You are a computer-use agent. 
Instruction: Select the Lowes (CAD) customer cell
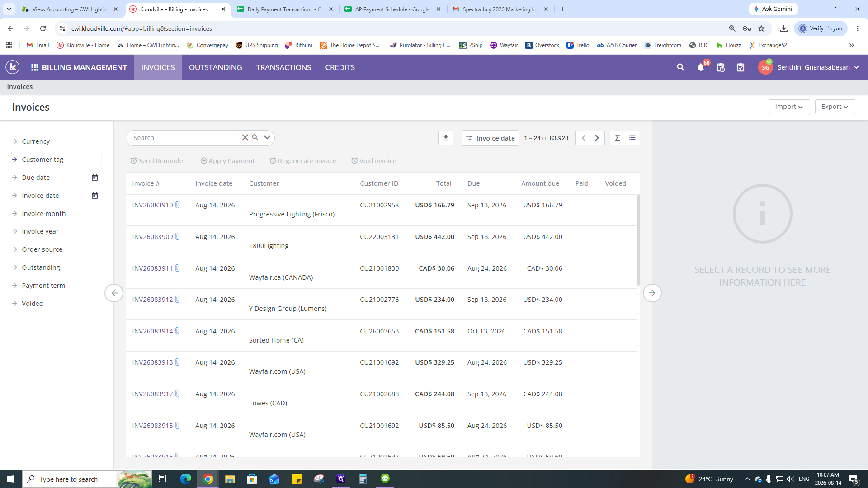coord(268,403)
